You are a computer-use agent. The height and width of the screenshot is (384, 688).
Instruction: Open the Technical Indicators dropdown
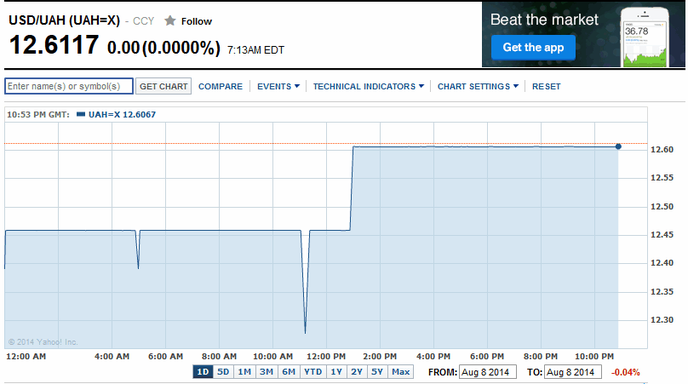[x=368, y=86]
